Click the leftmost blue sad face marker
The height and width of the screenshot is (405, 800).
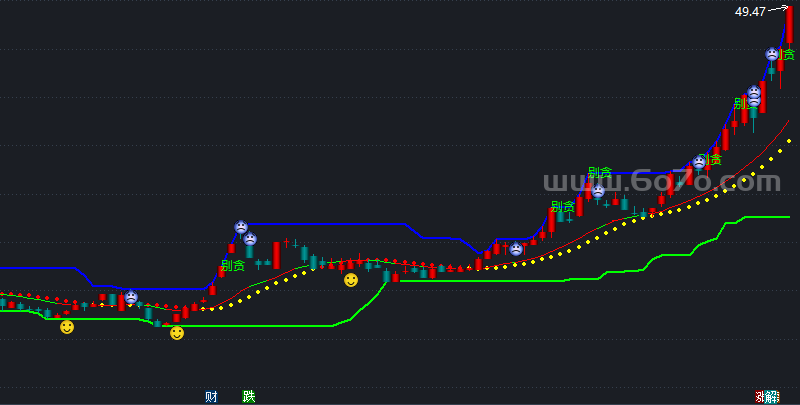pos(131,297)
